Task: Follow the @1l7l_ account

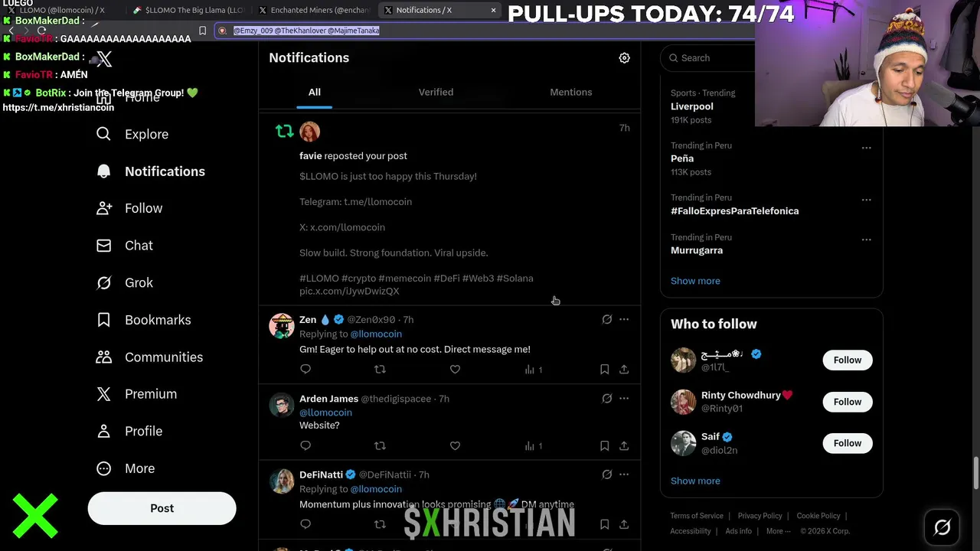Action: point(848,360)
